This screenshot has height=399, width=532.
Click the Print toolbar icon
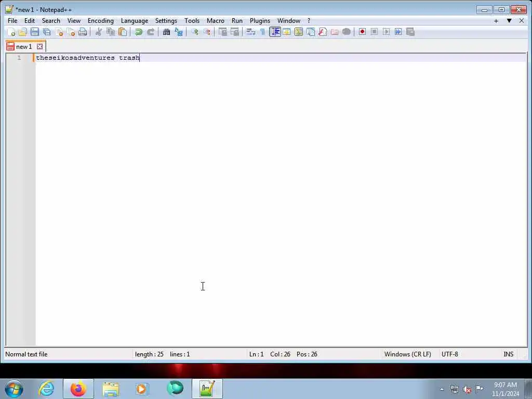coord(83,32)
